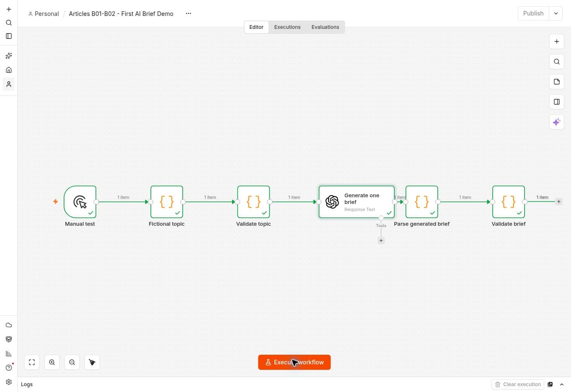
Task: Expand the Logs panel chevron
Action: point(562,384)
